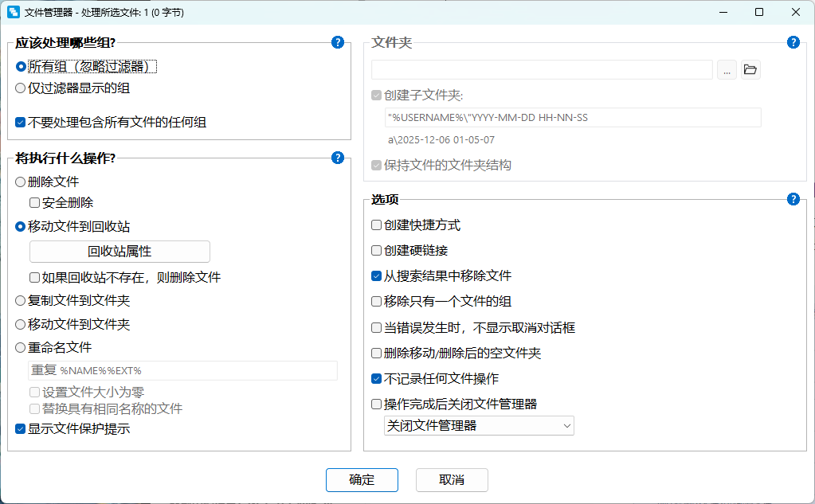Uncheck 从搜索结果中移除文件
Screen dimensions: 815x504
point(377,276)
